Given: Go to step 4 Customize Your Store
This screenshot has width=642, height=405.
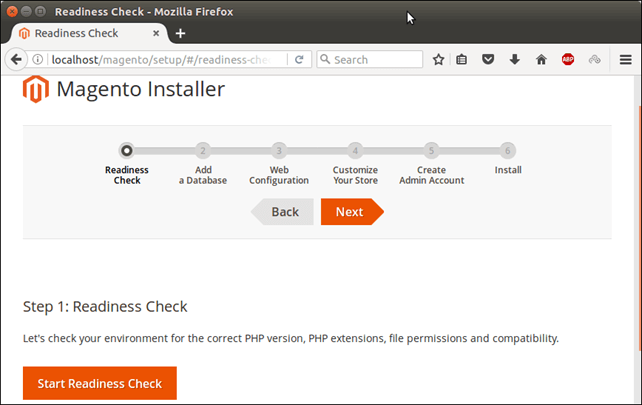Looking at the screenshot, I should coord(355,151).
